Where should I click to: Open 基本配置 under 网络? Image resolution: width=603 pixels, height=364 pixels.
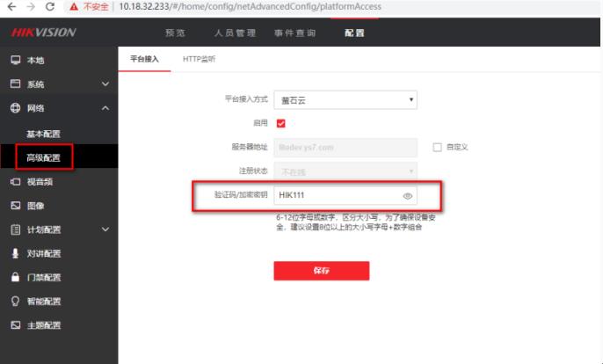pos(43,134)
